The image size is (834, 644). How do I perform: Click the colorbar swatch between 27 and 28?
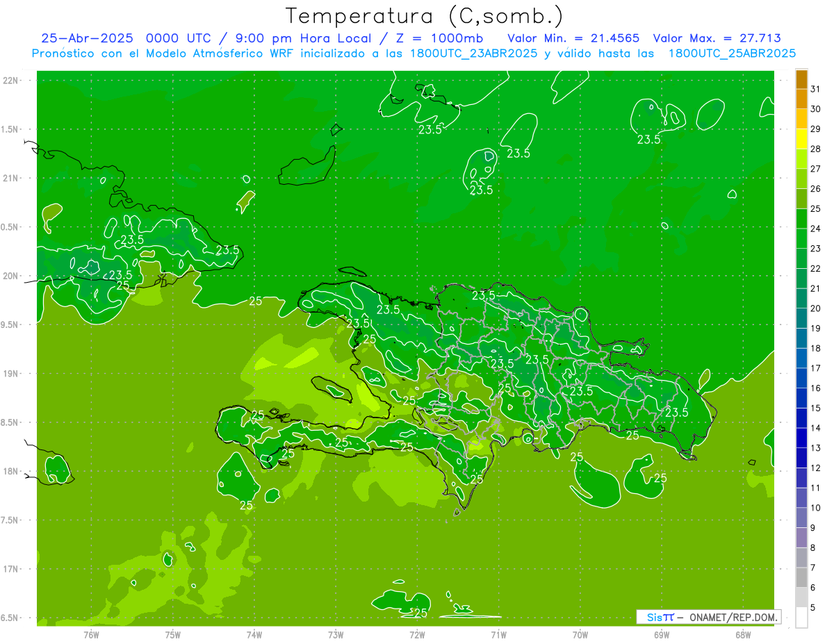(801, 158)
